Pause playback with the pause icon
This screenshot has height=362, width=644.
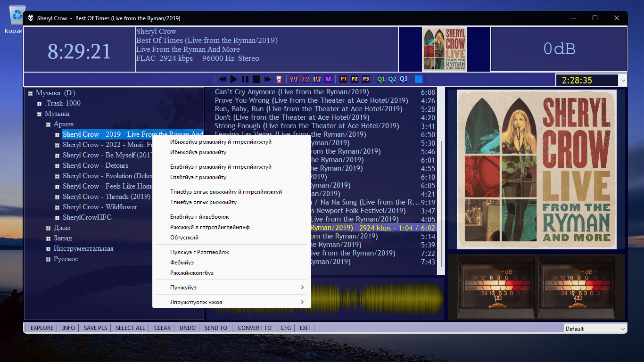tap(245, 79)
